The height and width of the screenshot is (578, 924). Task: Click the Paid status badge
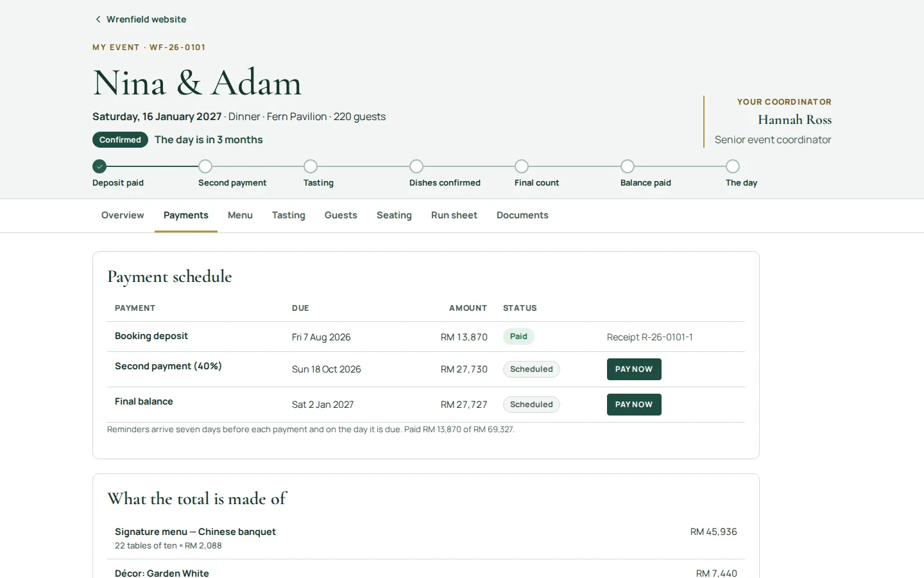click(x=518, y=337)
